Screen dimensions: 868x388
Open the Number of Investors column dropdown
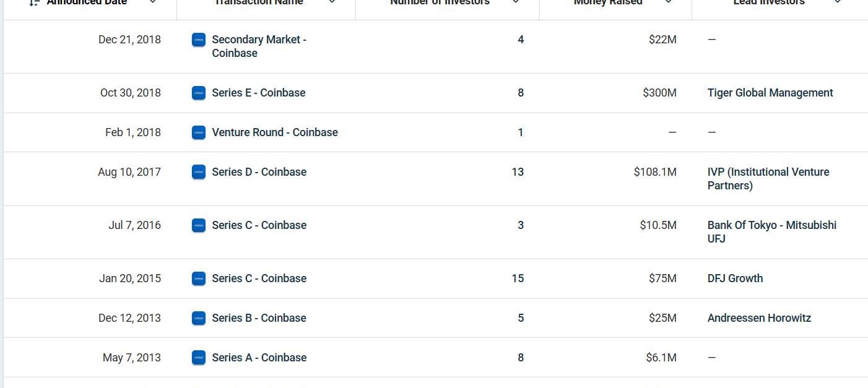coord(516,2)
